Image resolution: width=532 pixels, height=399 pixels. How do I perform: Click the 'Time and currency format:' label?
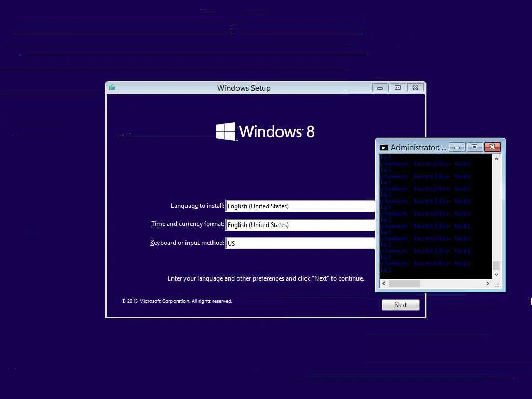point(188,224)
